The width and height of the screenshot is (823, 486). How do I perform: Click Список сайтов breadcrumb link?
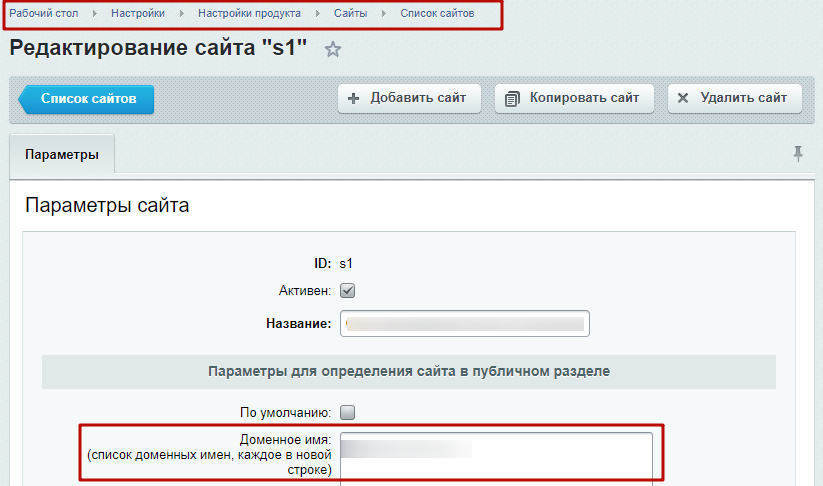[437, 14]
